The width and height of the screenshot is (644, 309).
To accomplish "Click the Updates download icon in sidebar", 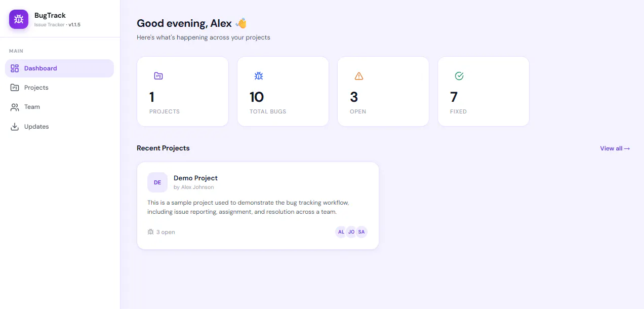I will pyautogui.click(x=15, y=127).
